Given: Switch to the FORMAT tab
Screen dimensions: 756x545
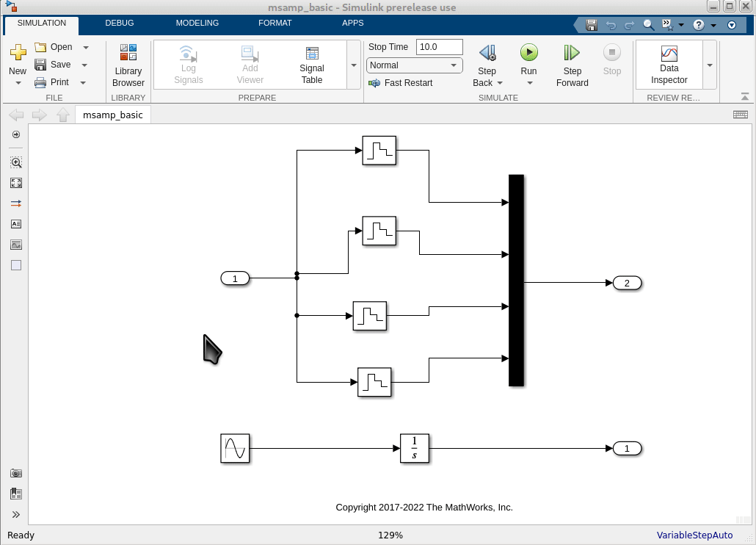Looking at the screenshot, I should coord(275,24).
